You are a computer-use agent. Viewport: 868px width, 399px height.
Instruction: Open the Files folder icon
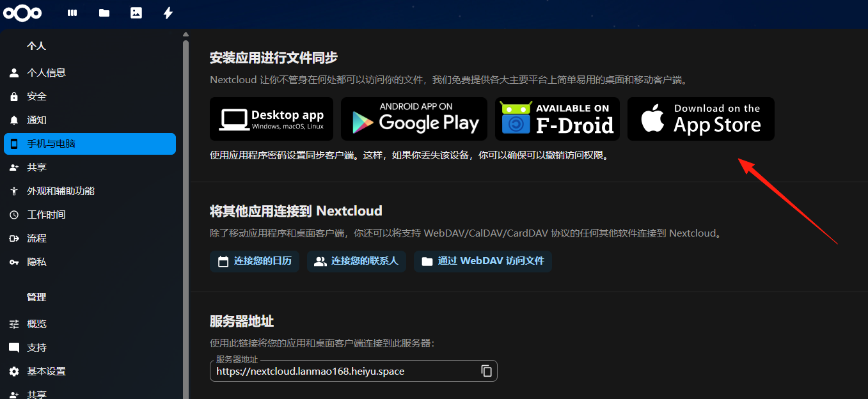[x=104, y=13]
